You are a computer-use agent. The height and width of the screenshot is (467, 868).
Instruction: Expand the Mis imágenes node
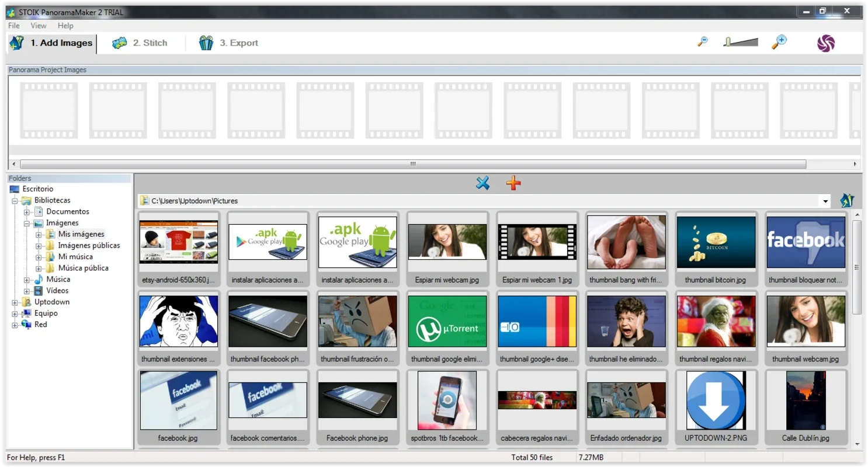tap(39, 235)
